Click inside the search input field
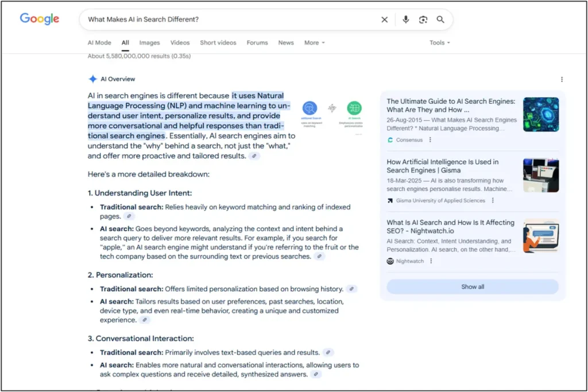This screenshot has width=588, height=392. (x=230, y=19)
